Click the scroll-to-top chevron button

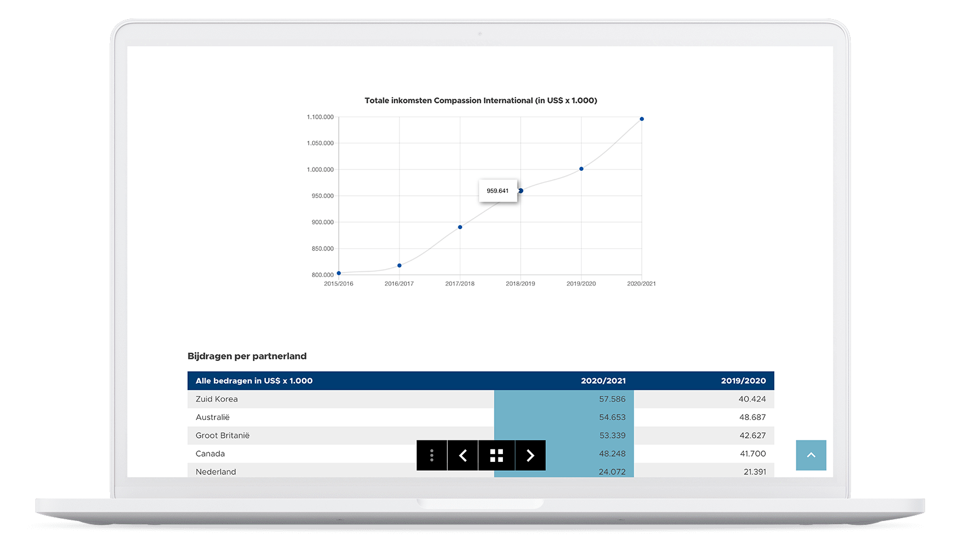click(811, 455)
